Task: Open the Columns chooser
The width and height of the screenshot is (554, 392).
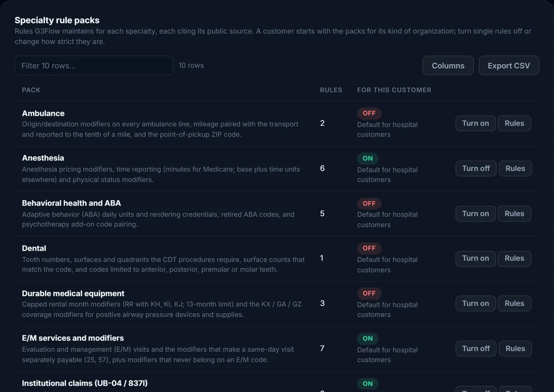Action: (x=448, y=65)
